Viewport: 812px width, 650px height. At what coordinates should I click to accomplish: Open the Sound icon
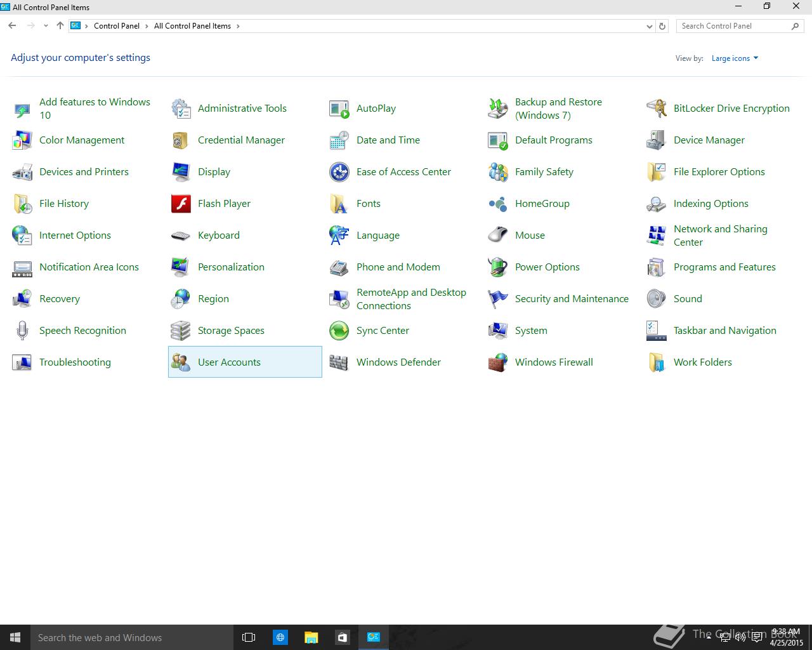click(657, 299)
